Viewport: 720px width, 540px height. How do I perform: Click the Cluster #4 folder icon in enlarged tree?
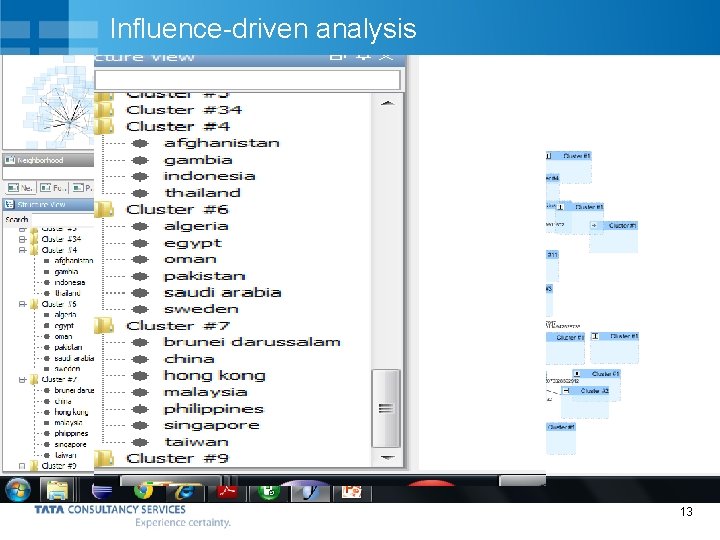[x=105, y=126]
